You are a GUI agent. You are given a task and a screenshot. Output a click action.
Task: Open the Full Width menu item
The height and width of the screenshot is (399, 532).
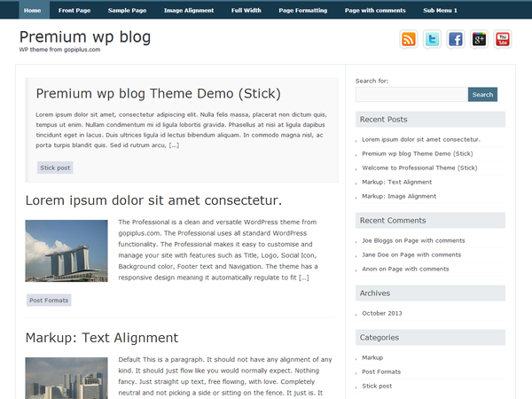(246, 10)
